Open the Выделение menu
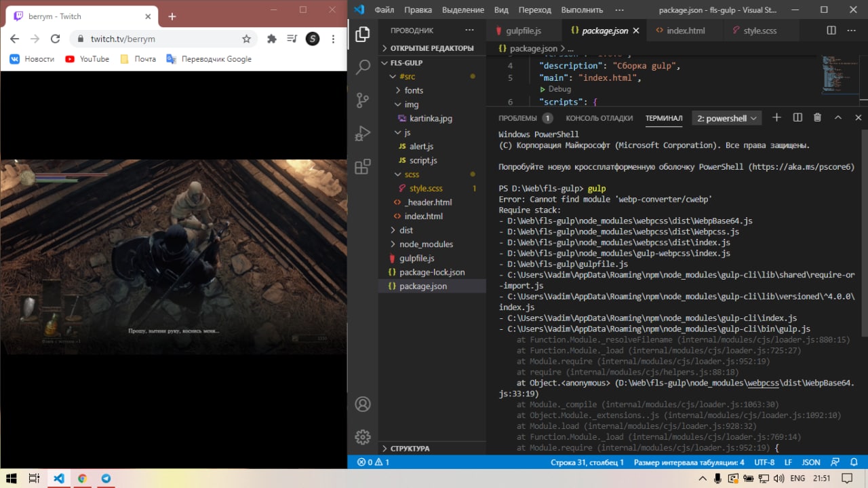 coord(463,10)
